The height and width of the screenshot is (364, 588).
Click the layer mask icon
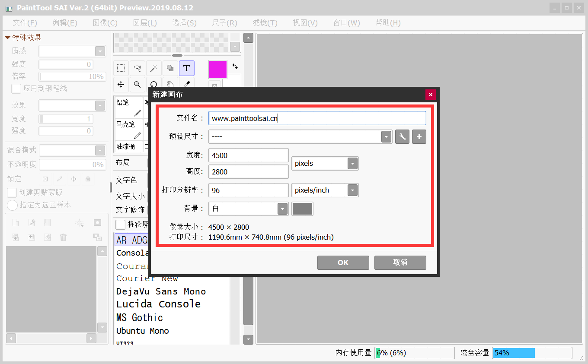click(x=97, y=223)
